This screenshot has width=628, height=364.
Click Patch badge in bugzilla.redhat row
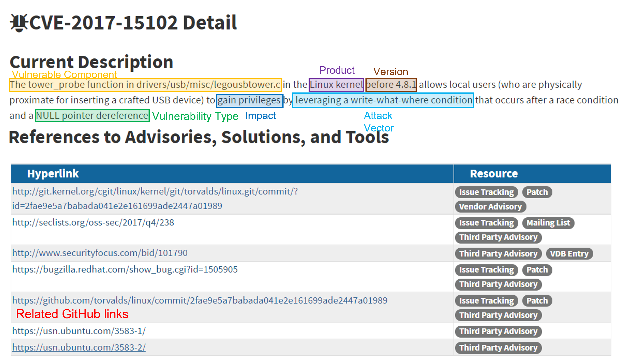pos(537,270)
